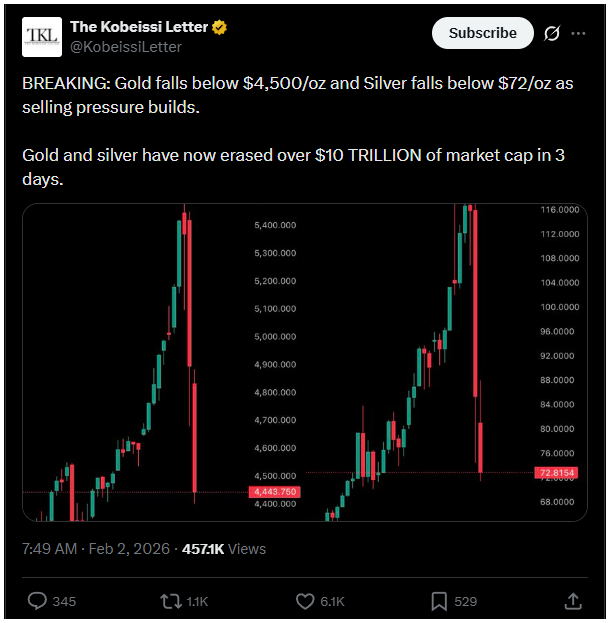
Task: Repost this tweet using the retweet icon
Action: tap(171, 601)
